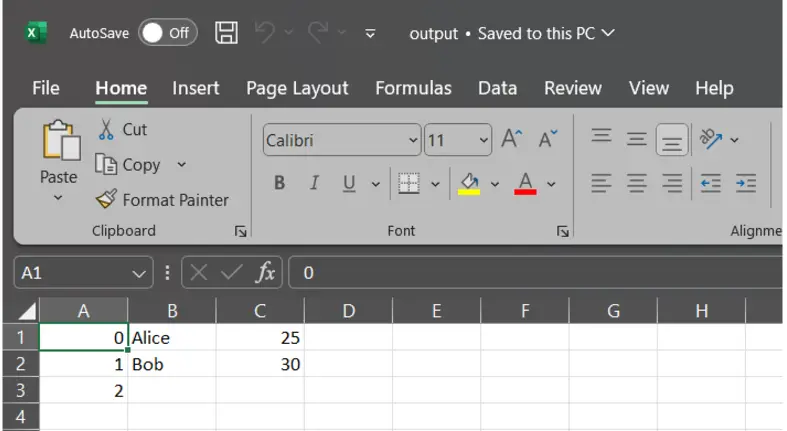Switch to the View tab

[x=649, y=88]
